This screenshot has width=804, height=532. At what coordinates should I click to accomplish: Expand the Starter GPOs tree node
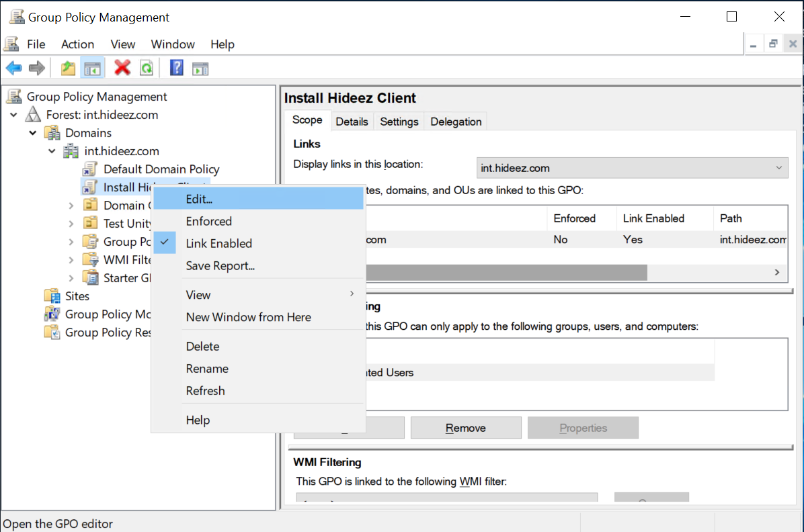71,278
